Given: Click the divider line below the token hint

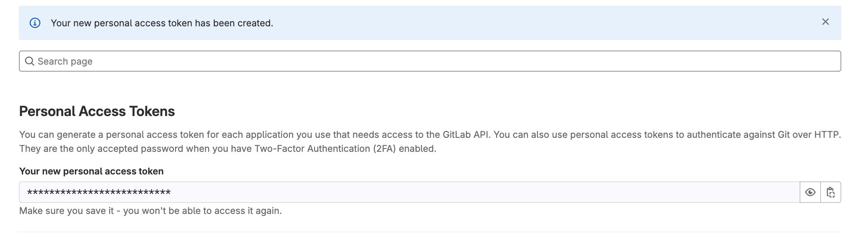Looking at the screenshot, I should 430,232.
